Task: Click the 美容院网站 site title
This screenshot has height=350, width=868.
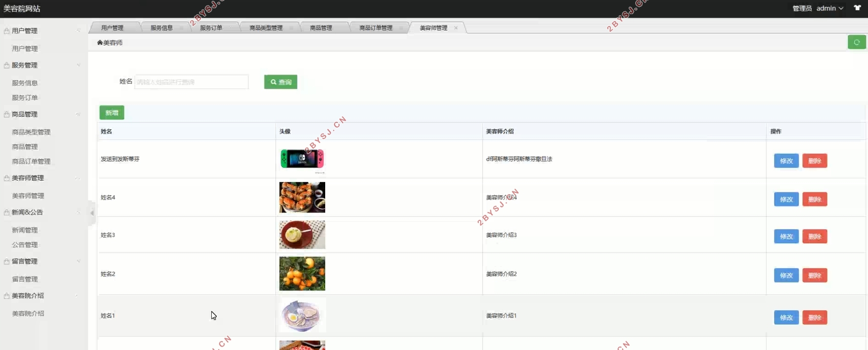Action: [x=22, y=8]
